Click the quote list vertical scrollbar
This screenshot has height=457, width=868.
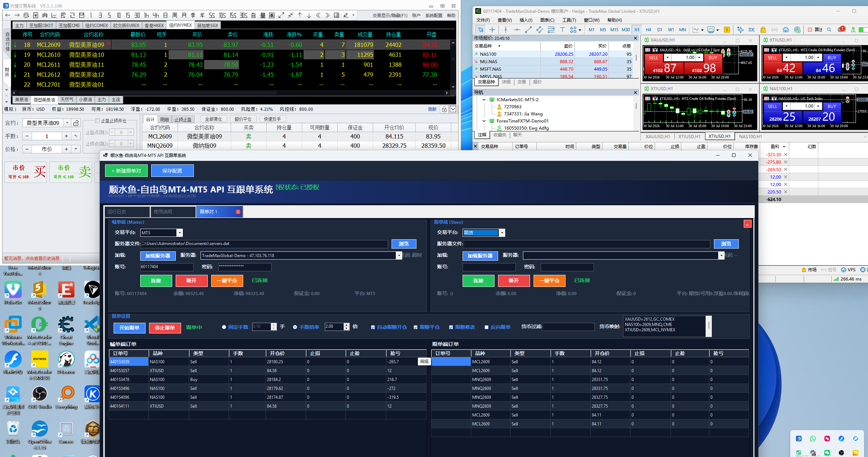pyautogui.click(x=453, y=65)
